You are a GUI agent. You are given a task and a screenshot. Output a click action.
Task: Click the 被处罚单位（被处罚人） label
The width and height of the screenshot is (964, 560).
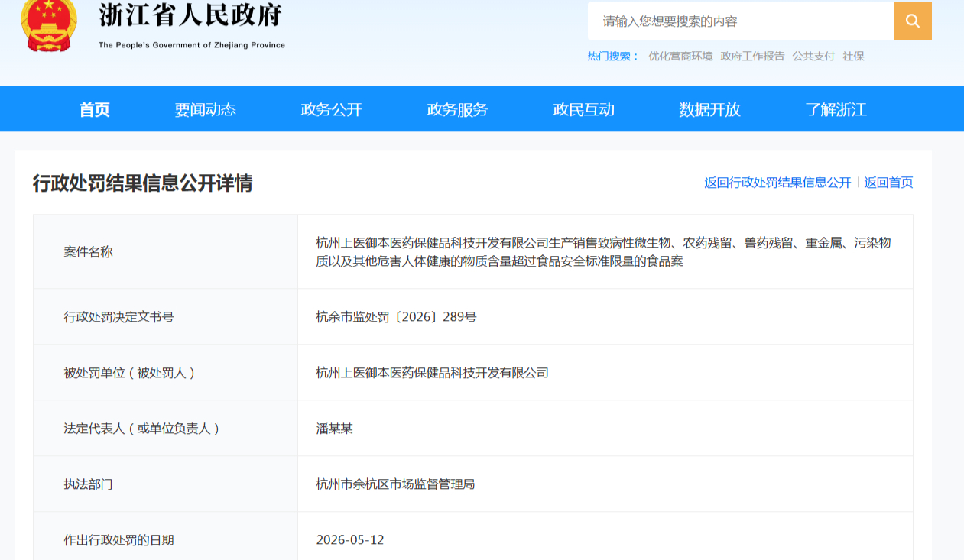[x=131, y=372]
